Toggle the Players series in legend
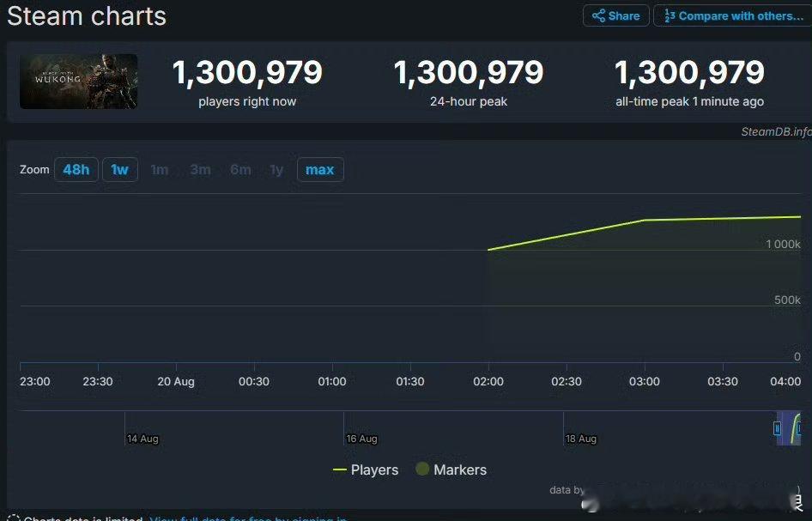 coord(366,470)
